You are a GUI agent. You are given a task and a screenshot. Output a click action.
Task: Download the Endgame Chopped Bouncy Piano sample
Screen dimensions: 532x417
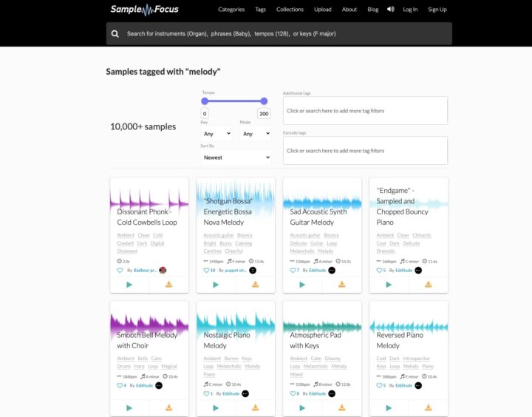429,285
